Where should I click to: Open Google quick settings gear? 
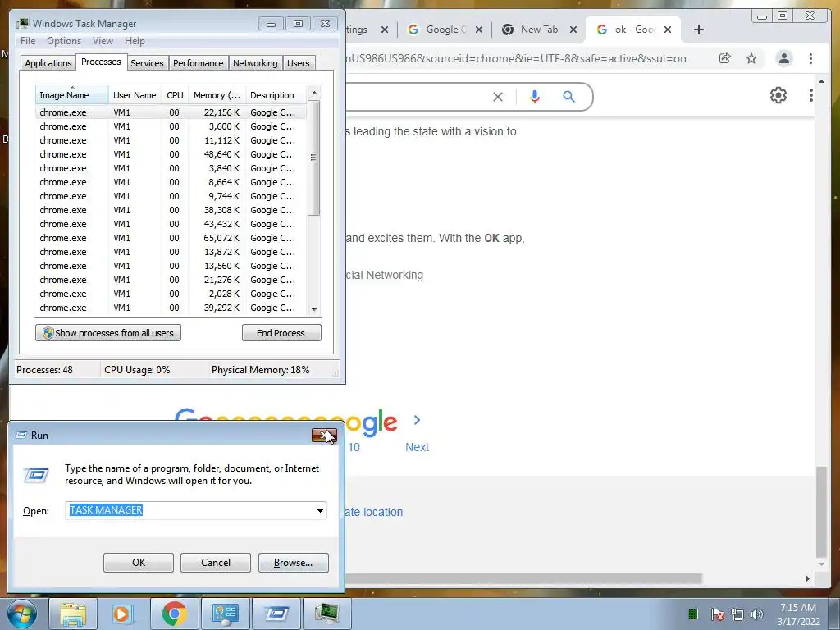tap(778, 95)
